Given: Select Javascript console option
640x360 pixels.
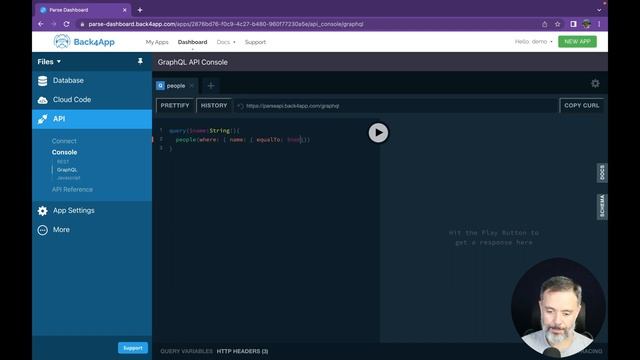Looking at the screenshot, I should (69, 178).
